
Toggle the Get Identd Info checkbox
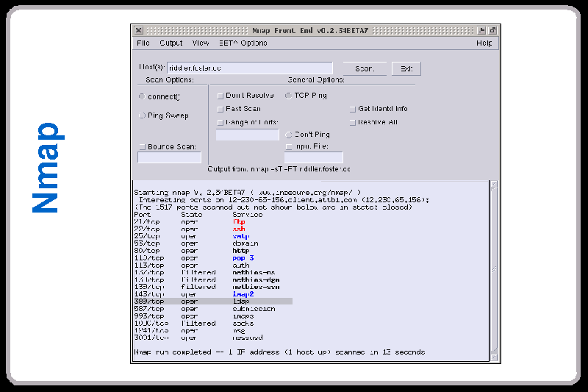pyautogui.click(x=353, y=109)
